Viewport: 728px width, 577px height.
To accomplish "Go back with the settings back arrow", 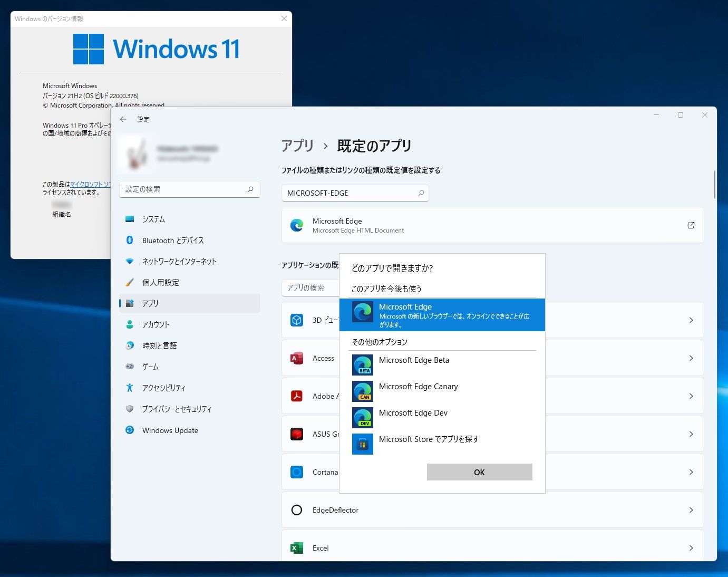I will (x=123, y=119).
